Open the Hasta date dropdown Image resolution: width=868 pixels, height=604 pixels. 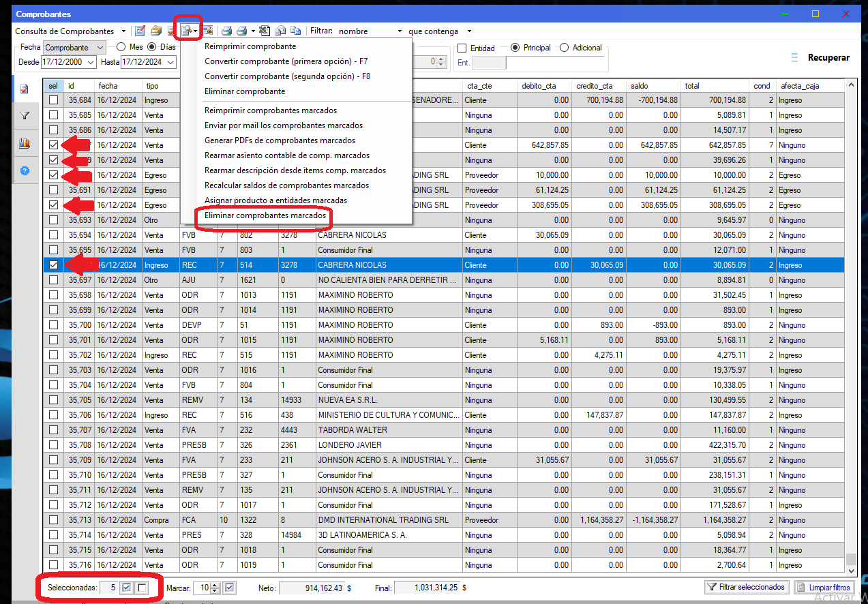pos(169,62)
